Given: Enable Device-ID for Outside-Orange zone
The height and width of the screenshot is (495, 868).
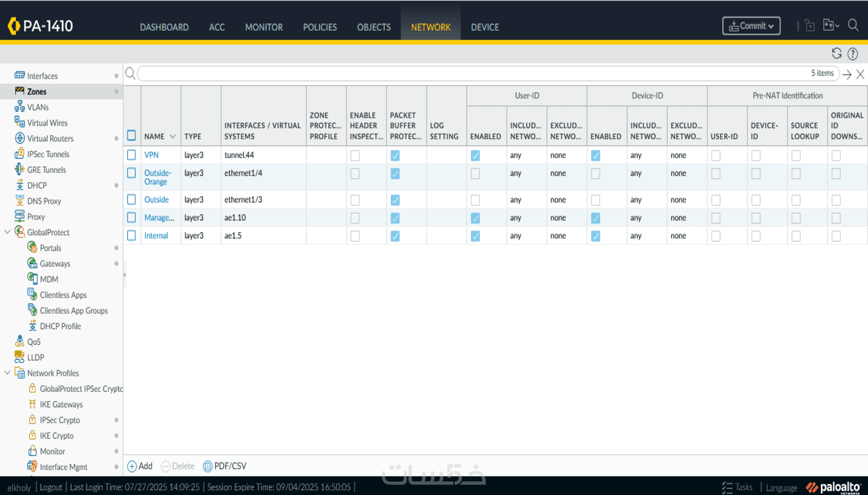Looking at the screenshot, I should [595, 174].
